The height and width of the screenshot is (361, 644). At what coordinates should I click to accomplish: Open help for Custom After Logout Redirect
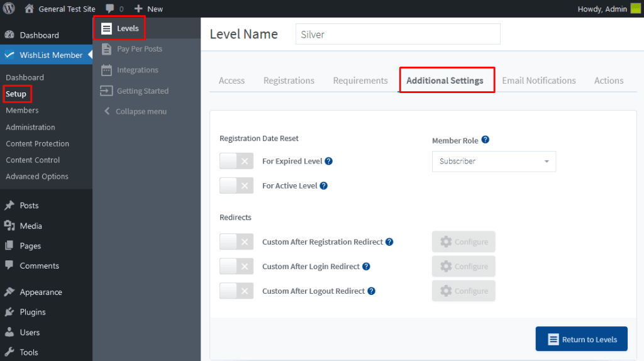[371, 291]
